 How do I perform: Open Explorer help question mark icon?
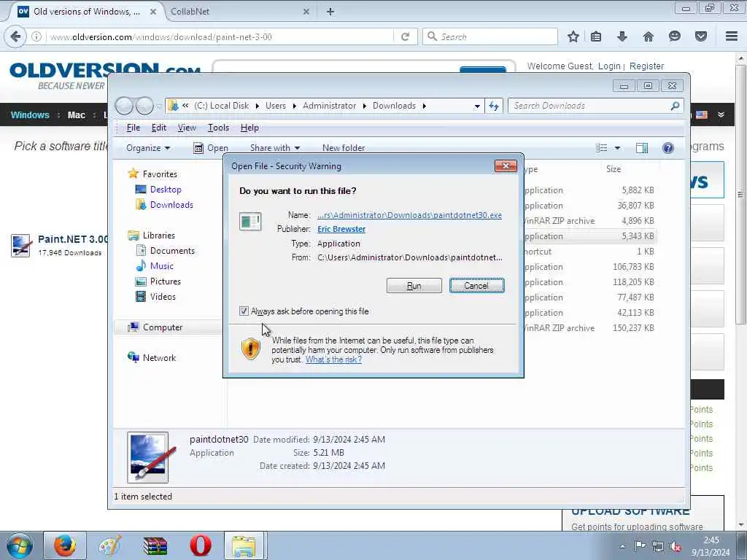point(668,147)
